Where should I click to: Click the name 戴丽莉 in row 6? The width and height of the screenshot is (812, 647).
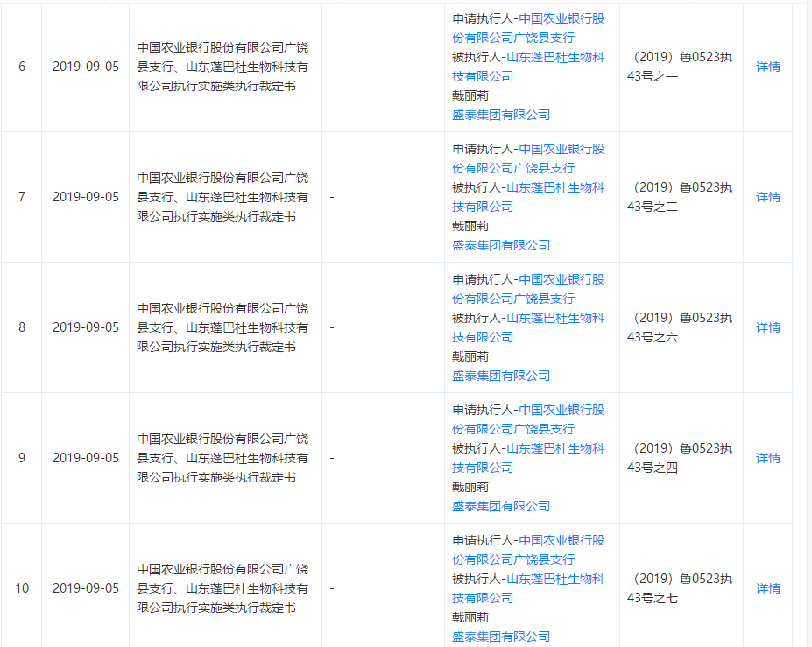click(x=470, y=95)
